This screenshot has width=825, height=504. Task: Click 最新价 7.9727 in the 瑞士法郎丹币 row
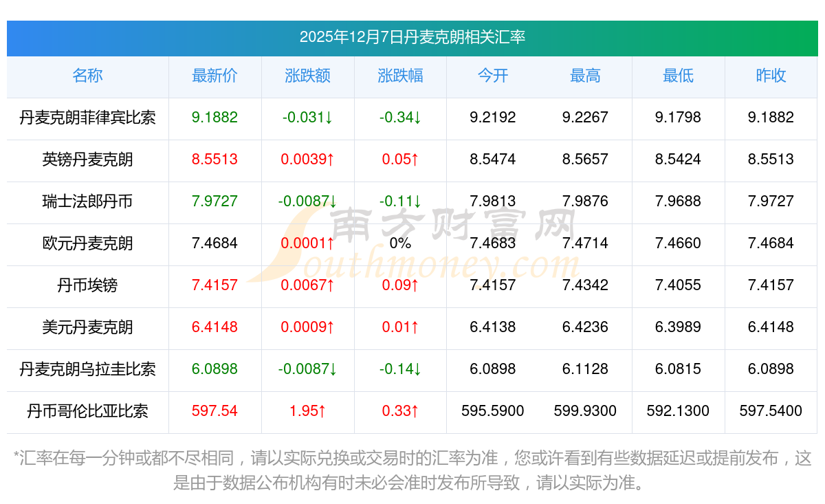[214, 201]
